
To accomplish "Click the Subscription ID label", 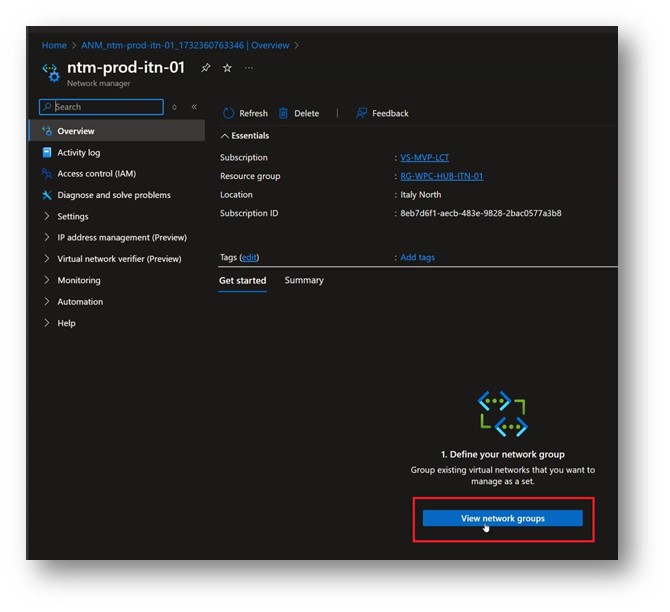I will [249, 213].
